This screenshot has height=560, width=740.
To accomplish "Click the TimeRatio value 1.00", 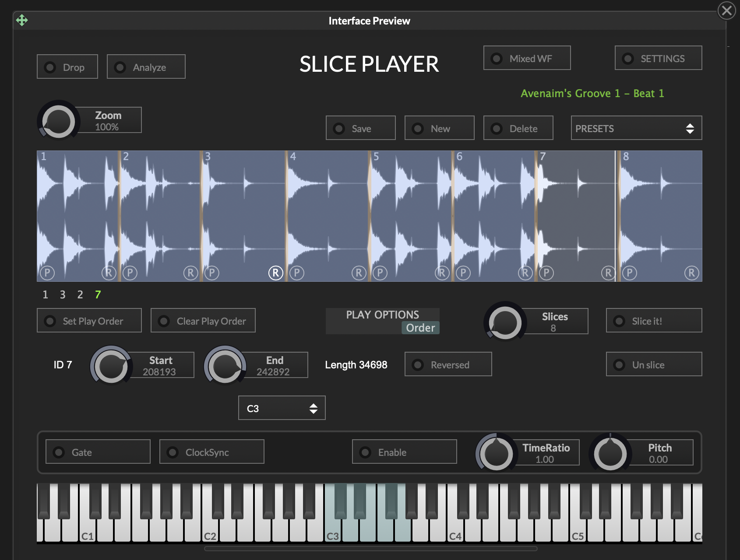I will pyautogui.click(x=545, y=459).
